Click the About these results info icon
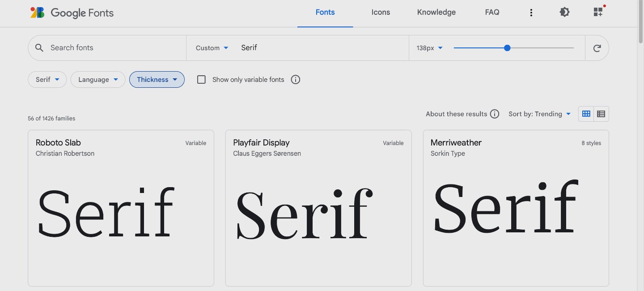Image resolution: width=644 pixels, height=291 pixels. pyautogui.click(x=494, y=114)
